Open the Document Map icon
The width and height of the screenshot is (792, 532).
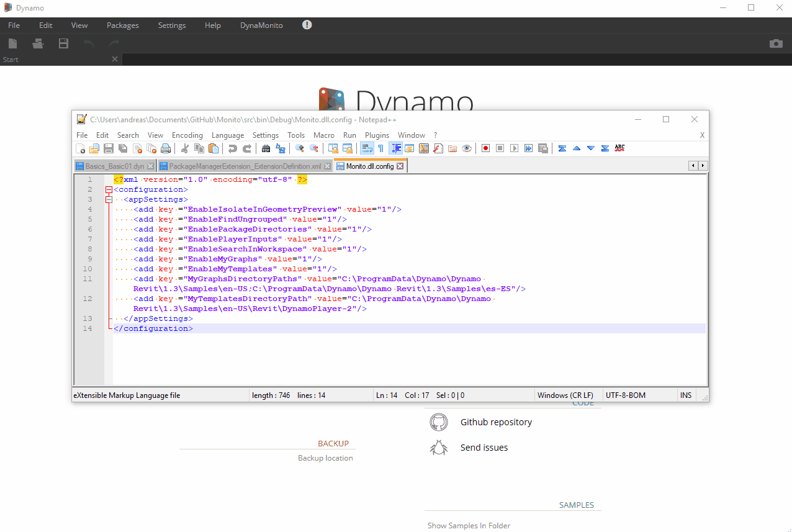424,148
